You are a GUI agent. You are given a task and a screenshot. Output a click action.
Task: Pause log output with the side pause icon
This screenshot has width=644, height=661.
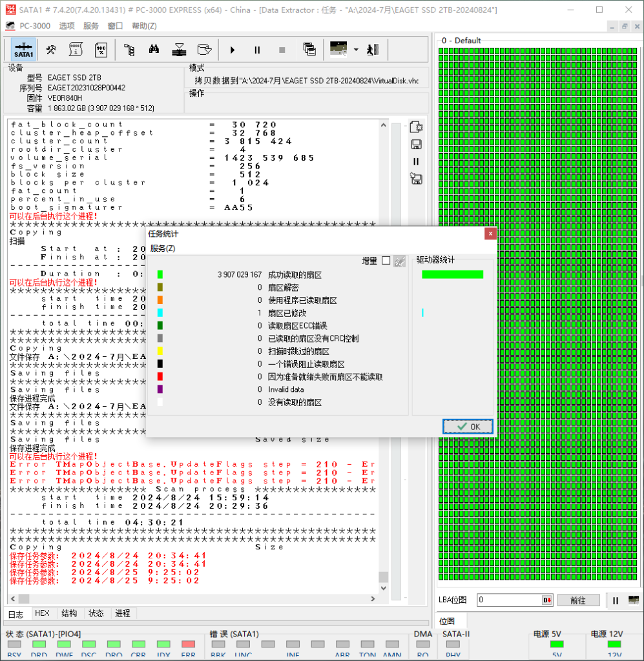tap(416, 162)
